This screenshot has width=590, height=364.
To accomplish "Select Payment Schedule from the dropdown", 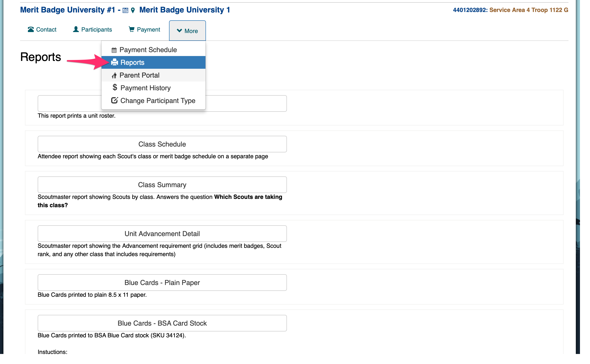I will (153, 50).
